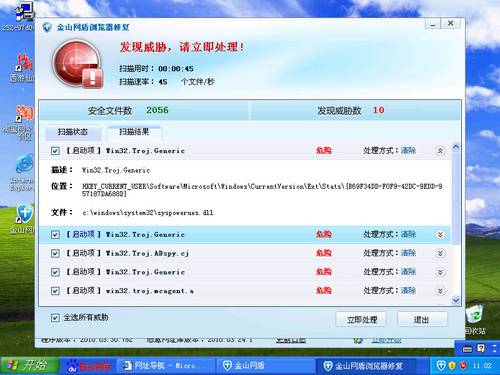The height and width of the screenshot is (375, 500).
Task: Switch to the 扫描状态 tab
Action: pyautogui.click(x=73, y=132)
